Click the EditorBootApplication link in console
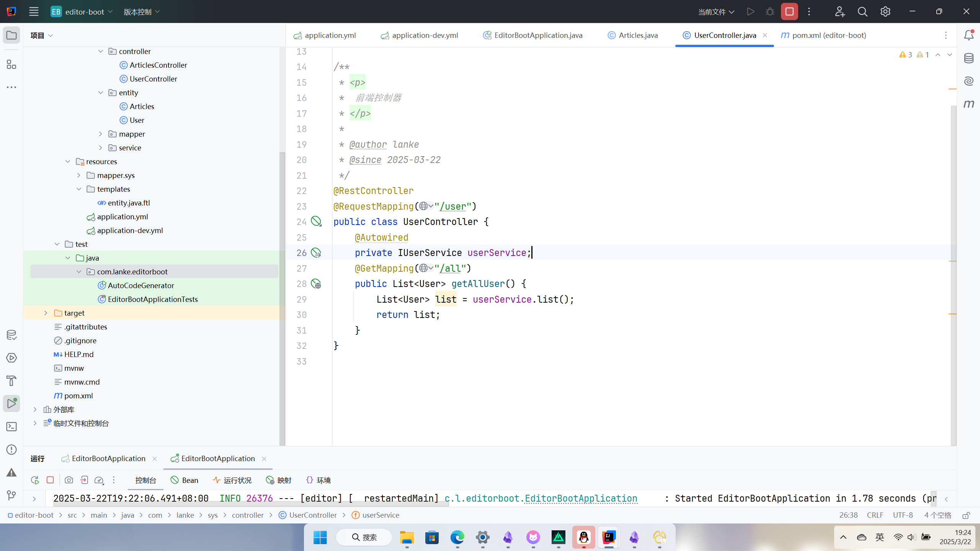 pos(581,498)
